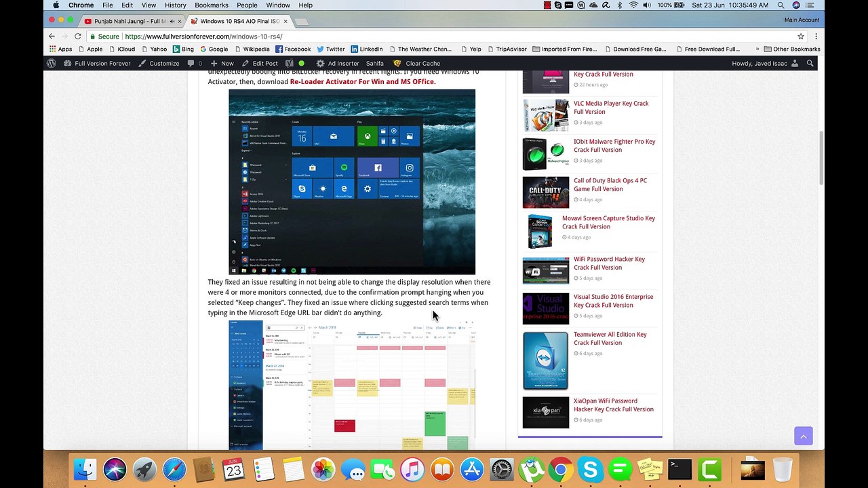This screenshot has width=868, height=488.
Task: Open comments bubble in WordPress admin bar
Action: pos(195,63)
